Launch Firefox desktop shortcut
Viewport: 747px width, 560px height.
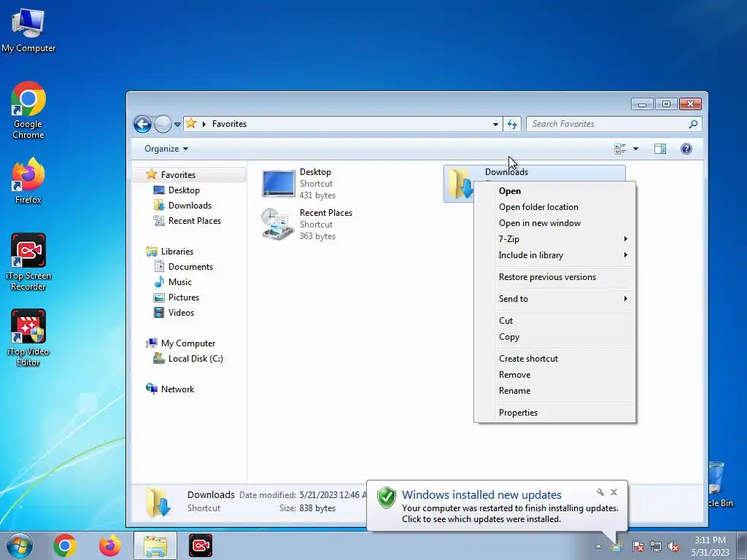(x=28, y=181)
